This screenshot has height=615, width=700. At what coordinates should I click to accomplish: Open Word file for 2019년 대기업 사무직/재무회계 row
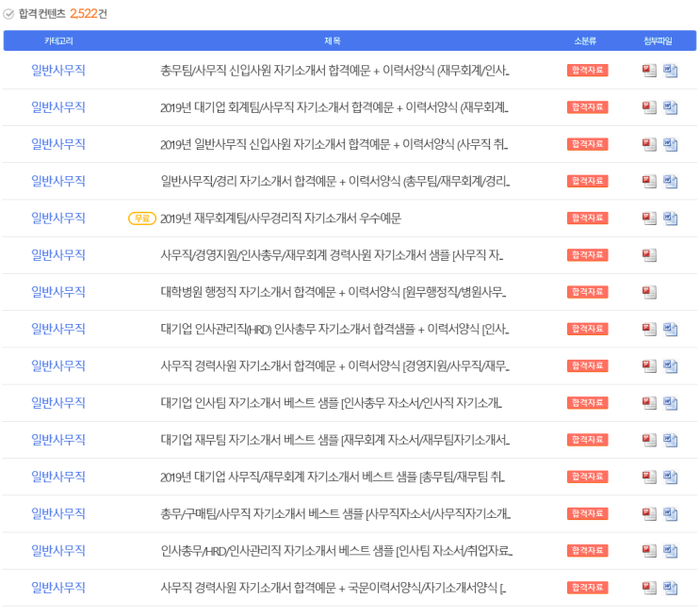coord(670,477)
